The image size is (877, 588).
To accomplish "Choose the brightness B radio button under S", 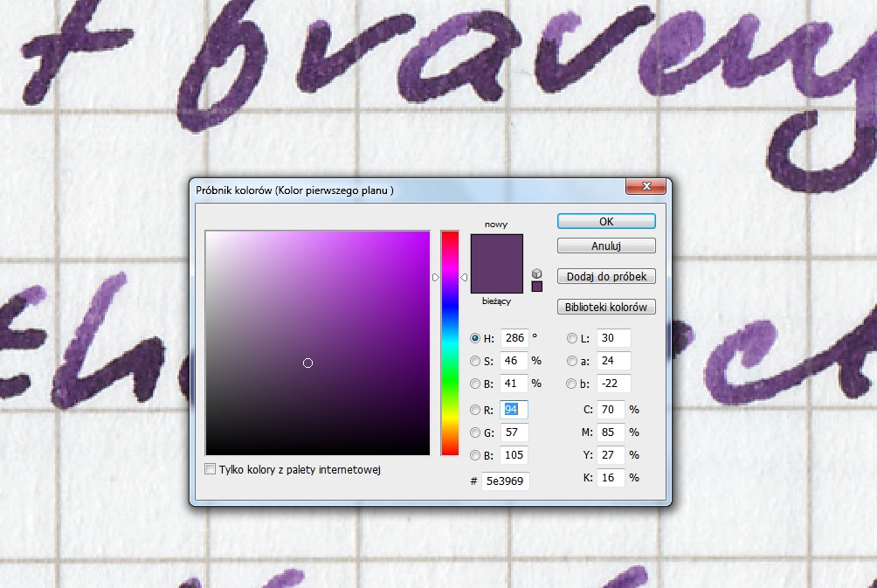I will click(x=476, y=383).
